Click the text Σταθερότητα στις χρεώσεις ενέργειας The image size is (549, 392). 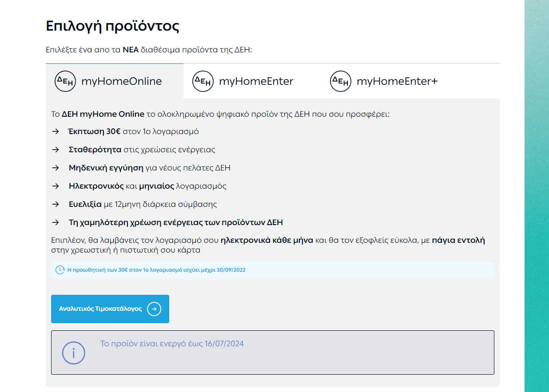[x=142, y=150]
